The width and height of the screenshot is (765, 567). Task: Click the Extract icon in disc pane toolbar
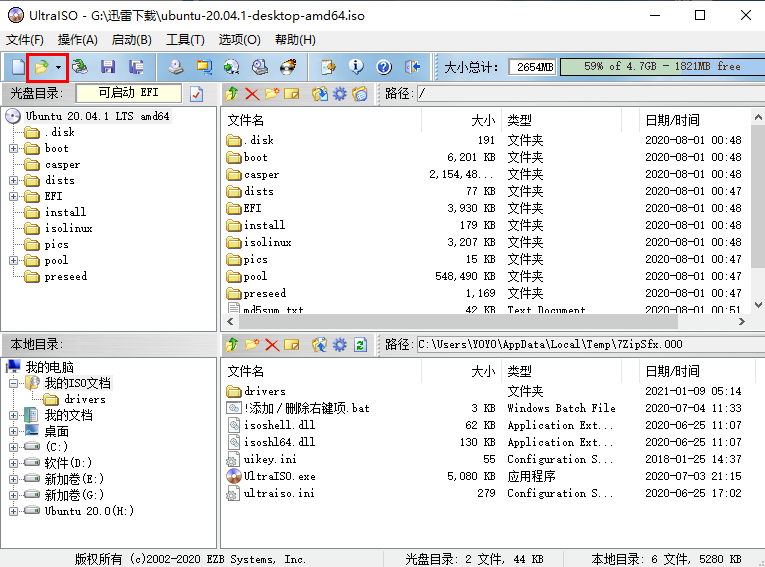(320, 94)
